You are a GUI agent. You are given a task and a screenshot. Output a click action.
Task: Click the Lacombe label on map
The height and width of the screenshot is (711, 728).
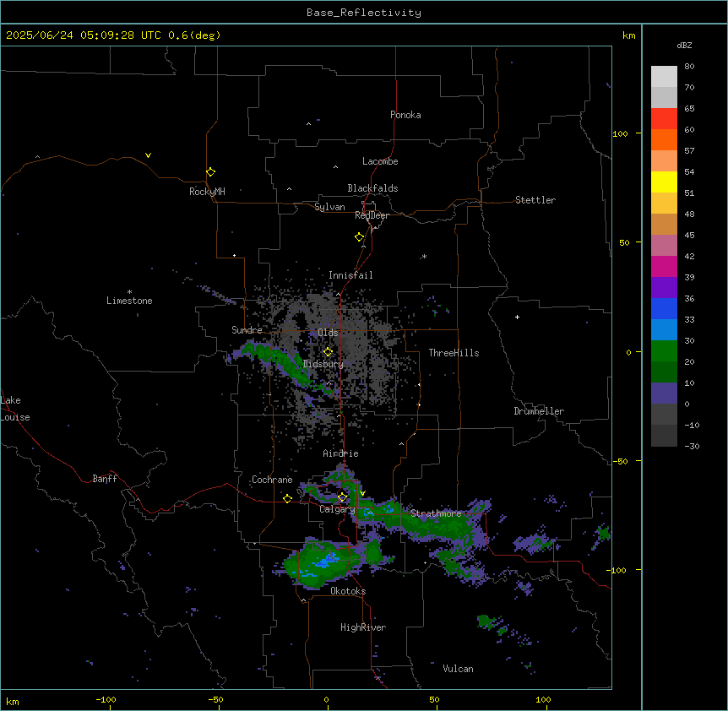point(380,161)
